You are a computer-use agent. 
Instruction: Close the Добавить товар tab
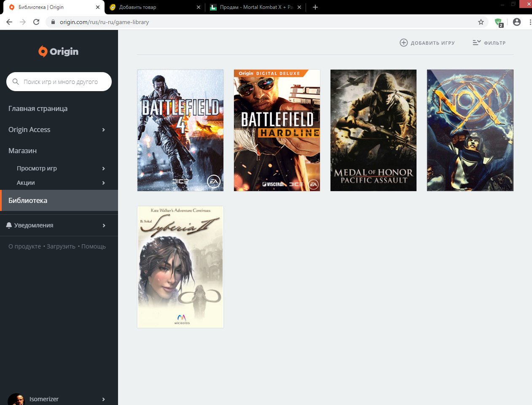point(199,7)
